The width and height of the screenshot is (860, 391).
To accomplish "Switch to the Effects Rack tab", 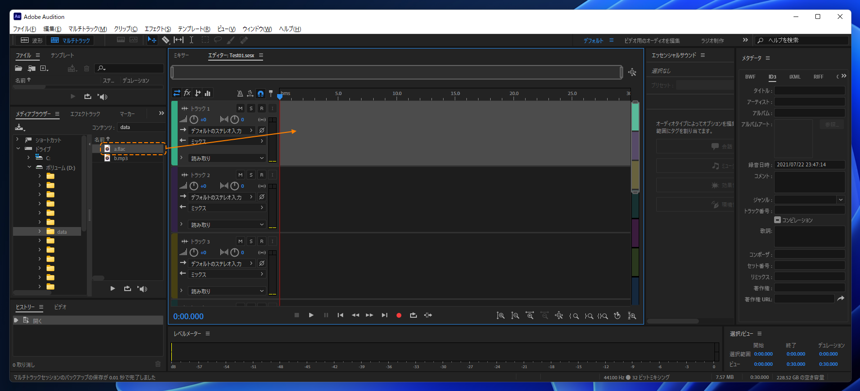I will [x=85, y=114].
